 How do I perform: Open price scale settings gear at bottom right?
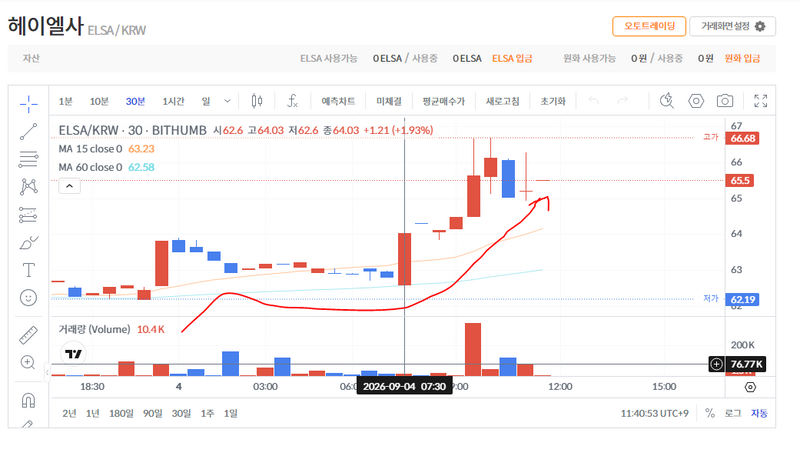click(x=750, y=387)
